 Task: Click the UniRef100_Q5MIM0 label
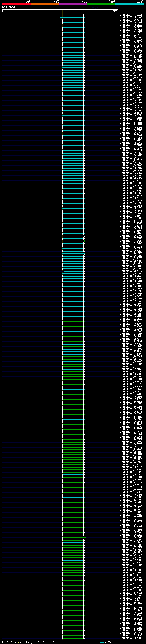pyautogui.click(x=131, y=573)
